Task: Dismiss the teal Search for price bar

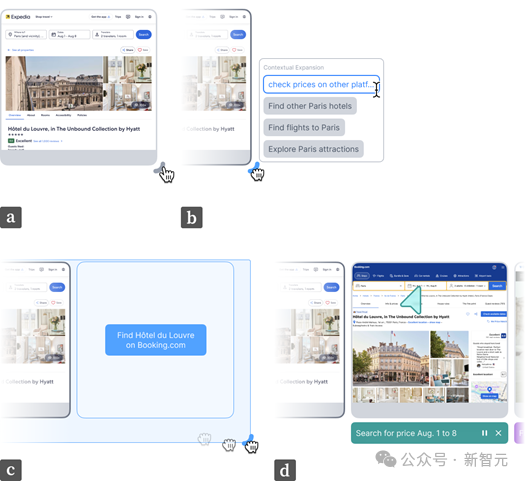Action: (x=498, y=433)
